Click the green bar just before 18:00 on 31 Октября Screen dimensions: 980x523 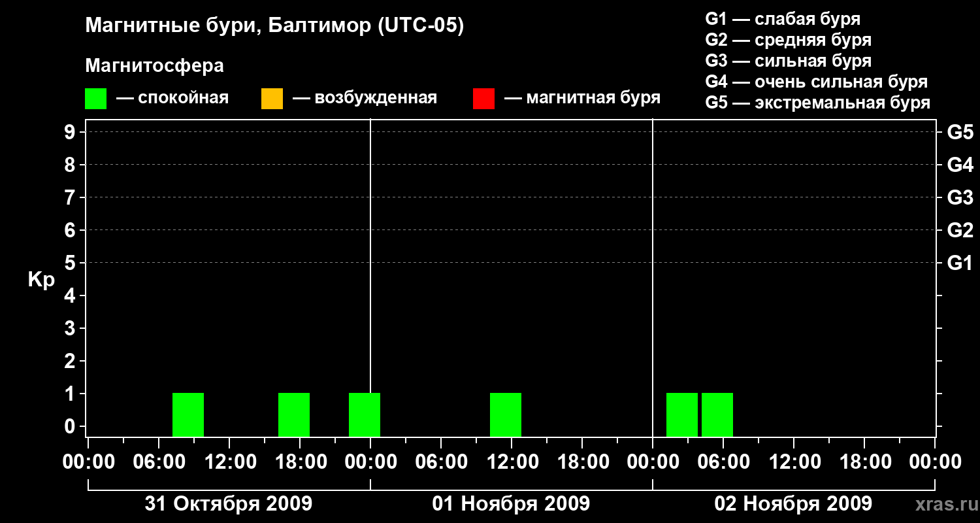point(294,414)
